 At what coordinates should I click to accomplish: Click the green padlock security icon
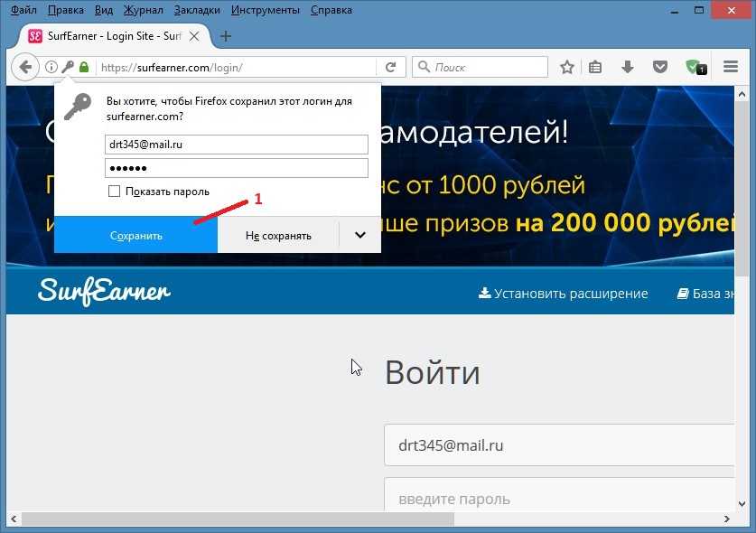[x=84, y=67]
